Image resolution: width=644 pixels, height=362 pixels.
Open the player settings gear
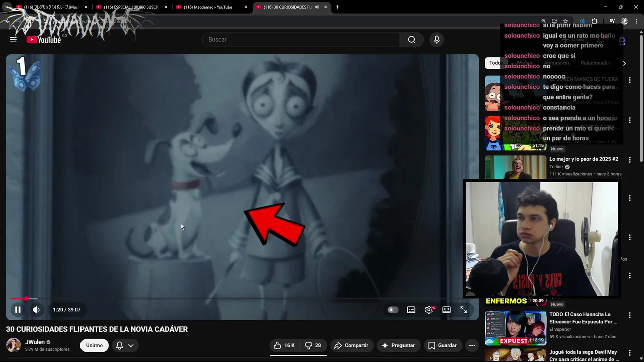point(429,310)
